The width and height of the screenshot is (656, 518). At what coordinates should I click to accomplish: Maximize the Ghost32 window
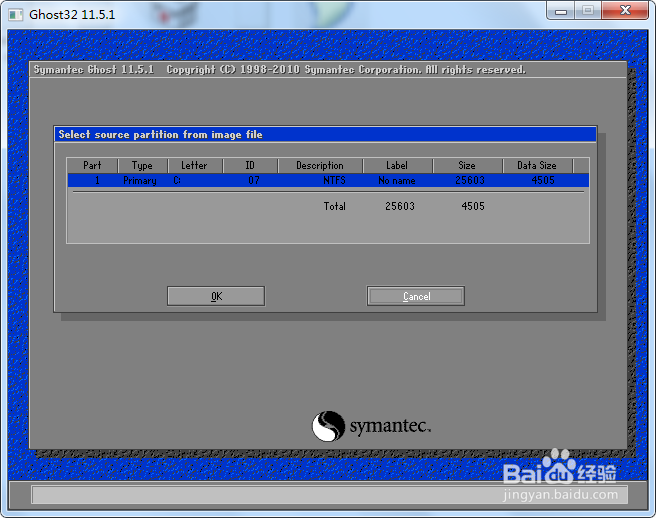pyautogui.click(x=588, y=11)
